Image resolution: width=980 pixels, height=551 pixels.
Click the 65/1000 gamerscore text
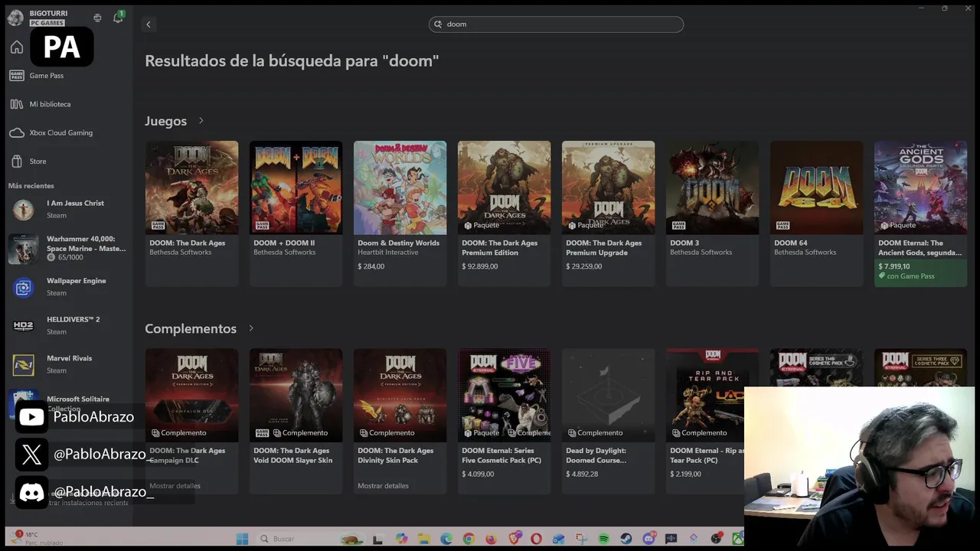(70, 258)
